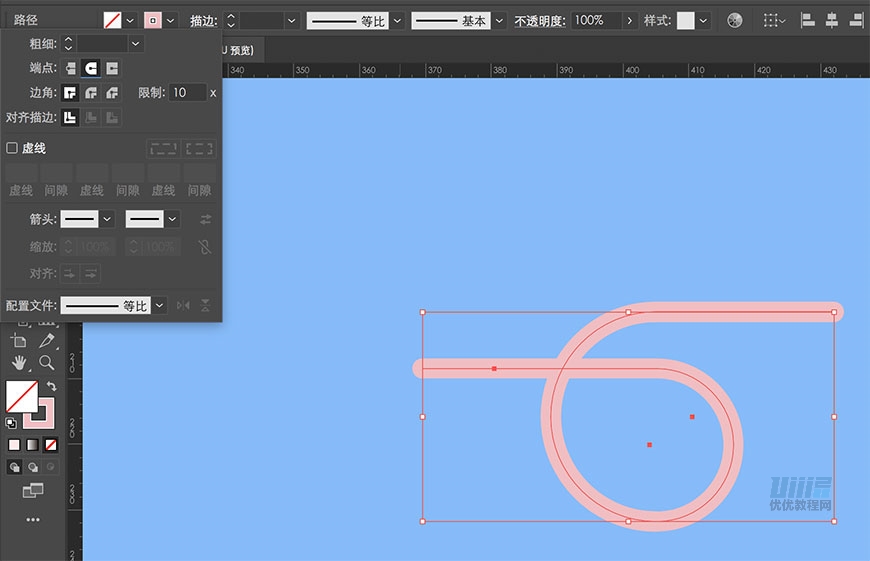The height and width of the screenshot is (561, 870).
Task: Choose the bevel join option for 边角
Action: tap(111, 93)
